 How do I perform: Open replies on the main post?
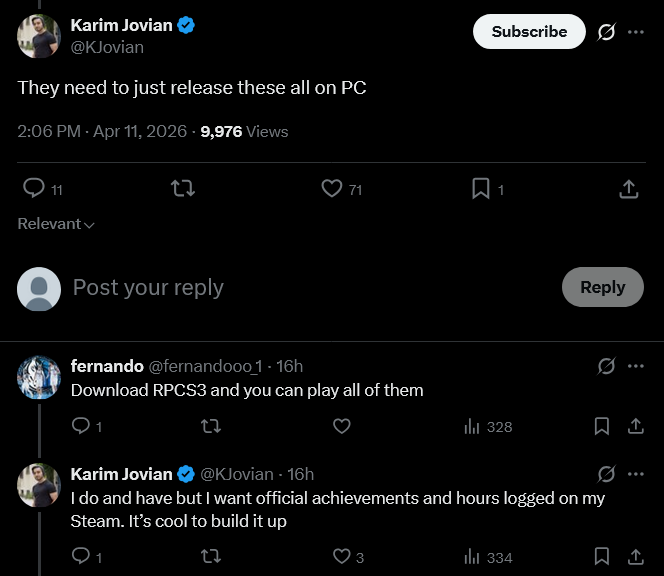34,188
